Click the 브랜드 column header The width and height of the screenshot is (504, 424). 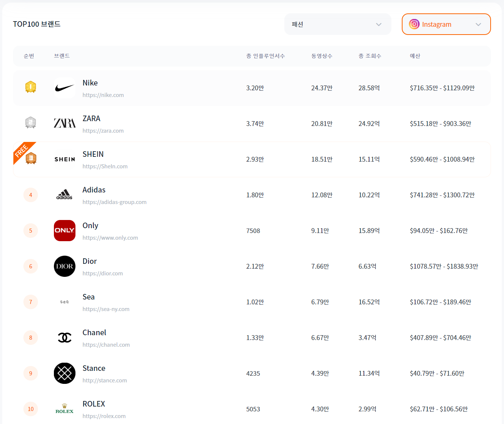point(62,56)
